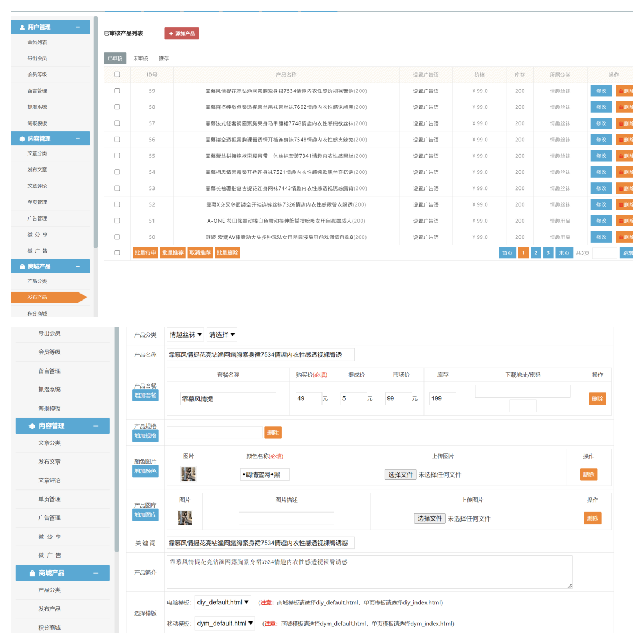Tick the checkbox for product ID 51
644x644 pixels.
117,221
